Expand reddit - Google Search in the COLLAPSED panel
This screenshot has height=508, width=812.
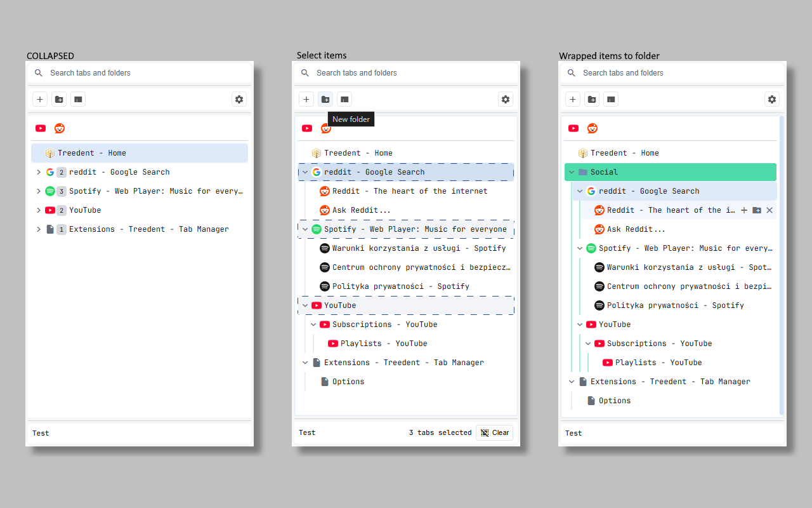pos(39,172)
